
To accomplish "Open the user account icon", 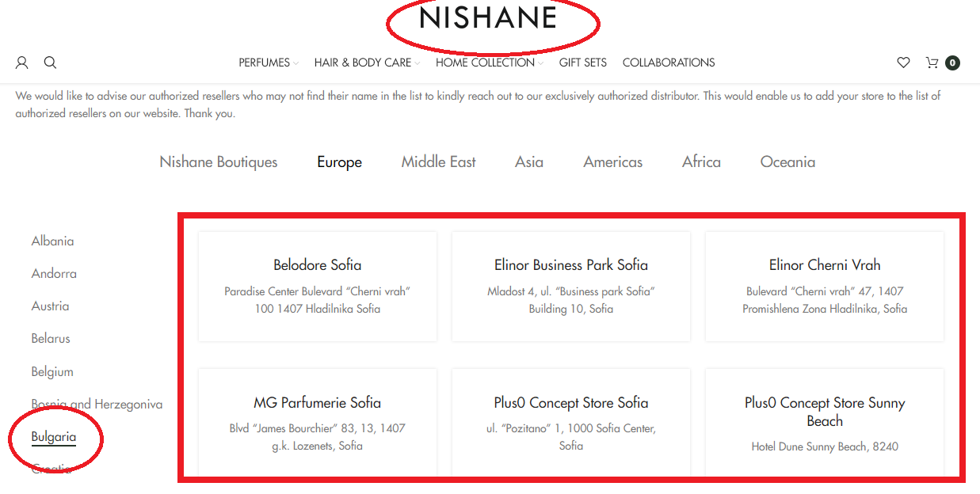I will (22, 63).
